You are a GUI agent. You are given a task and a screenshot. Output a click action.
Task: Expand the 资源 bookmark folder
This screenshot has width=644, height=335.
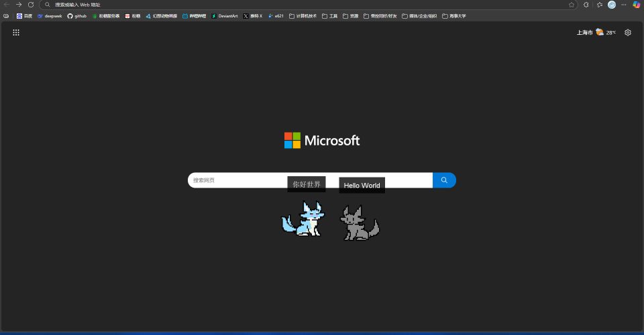(350, 15)
